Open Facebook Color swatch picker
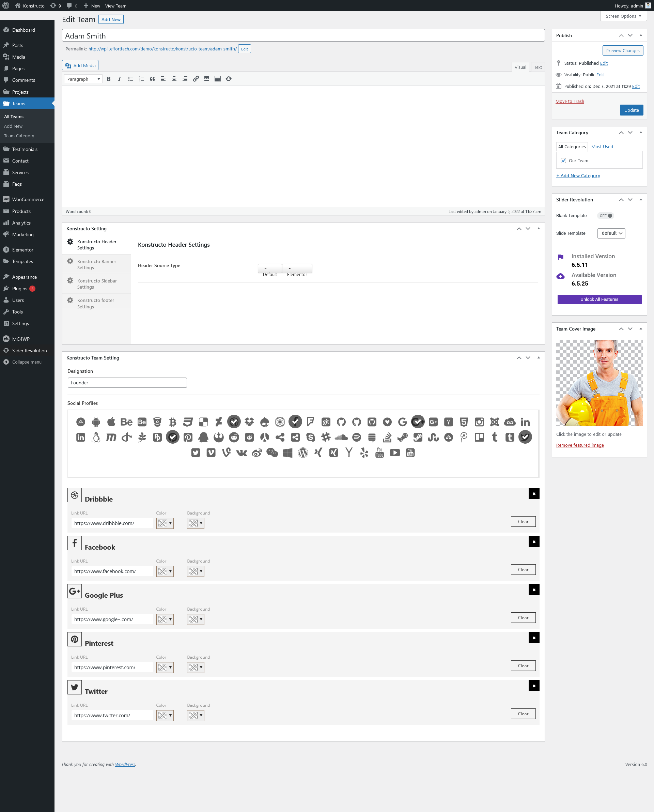 pyautogui.click(x=165, y=571)
